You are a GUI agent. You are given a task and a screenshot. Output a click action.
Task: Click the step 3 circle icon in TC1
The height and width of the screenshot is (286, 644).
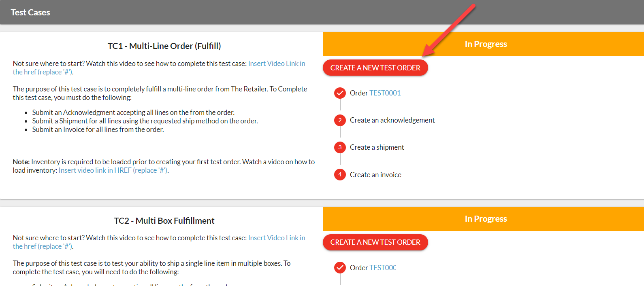(340, 147)
